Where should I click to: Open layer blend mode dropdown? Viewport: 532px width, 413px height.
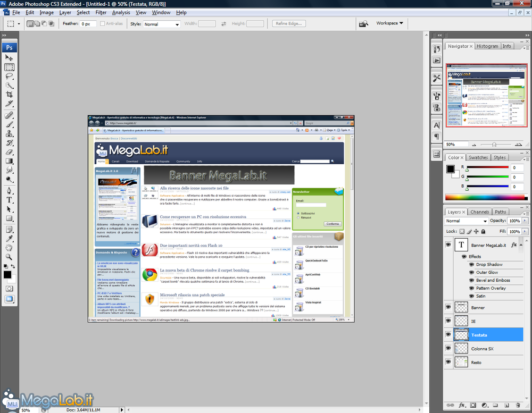point(467,221)
